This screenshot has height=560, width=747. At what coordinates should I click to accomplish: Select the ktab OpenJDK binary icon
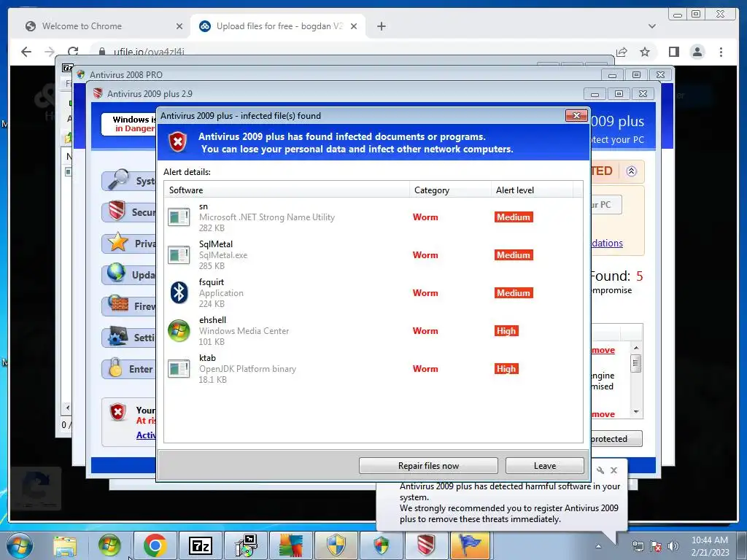tap(179, 368)
